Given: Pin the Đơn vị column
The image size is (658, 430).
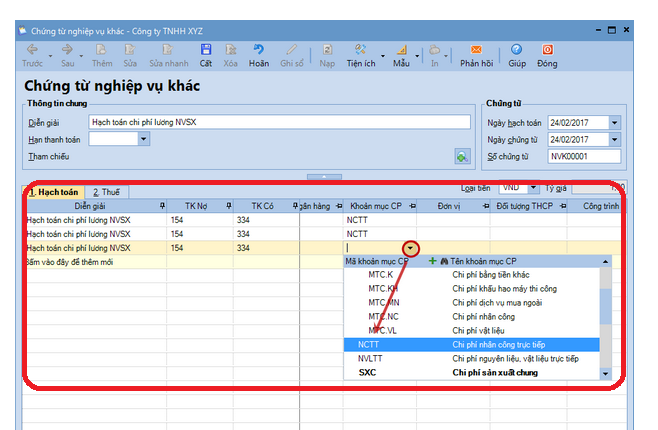Looking at the screenshot, I should tap(486, 206).
